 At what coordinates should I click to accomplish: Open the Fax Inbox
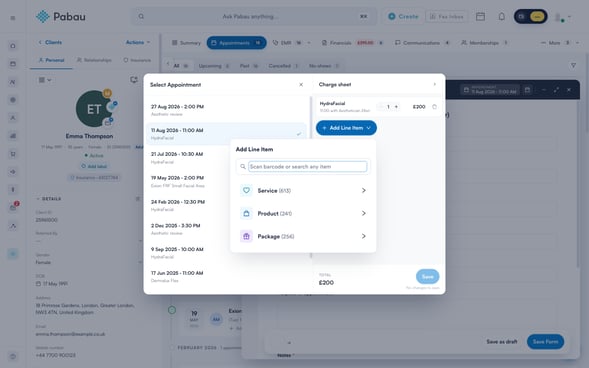[447, 17]
